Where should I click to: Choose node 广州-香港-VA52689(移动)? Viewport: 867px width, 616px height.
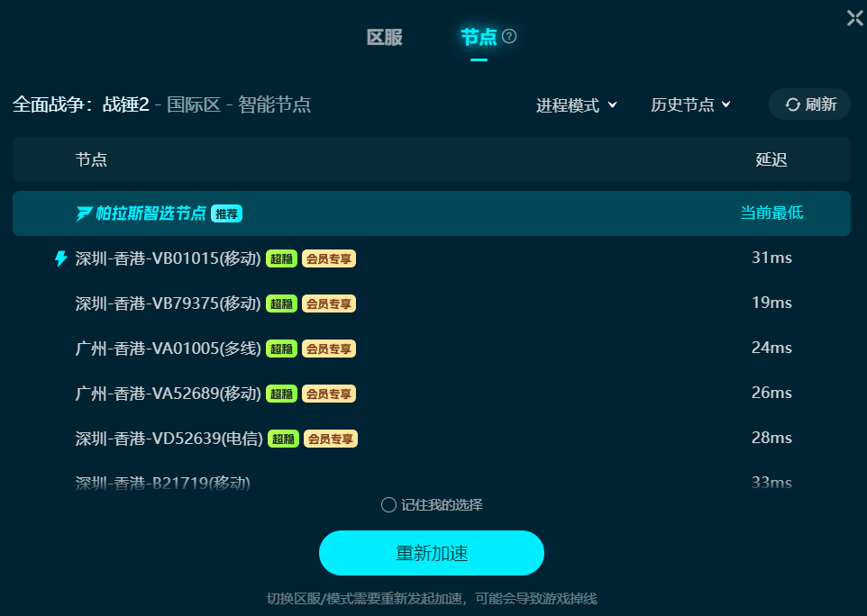432,394
